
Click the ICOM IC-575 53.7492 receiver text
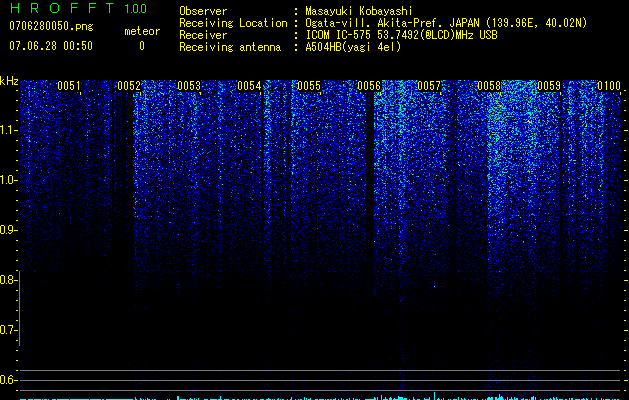401,35
